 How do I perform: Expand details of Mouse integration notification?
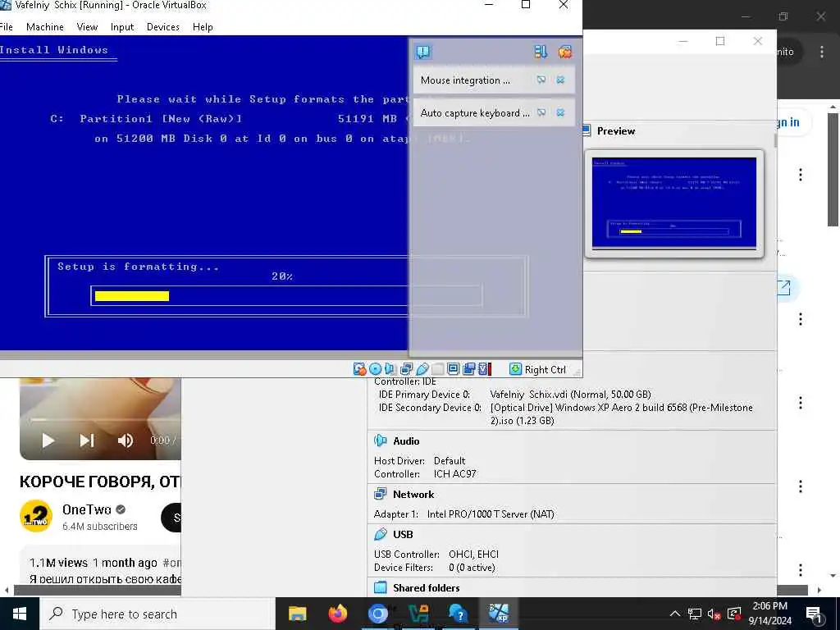click(x=541, y=80)
